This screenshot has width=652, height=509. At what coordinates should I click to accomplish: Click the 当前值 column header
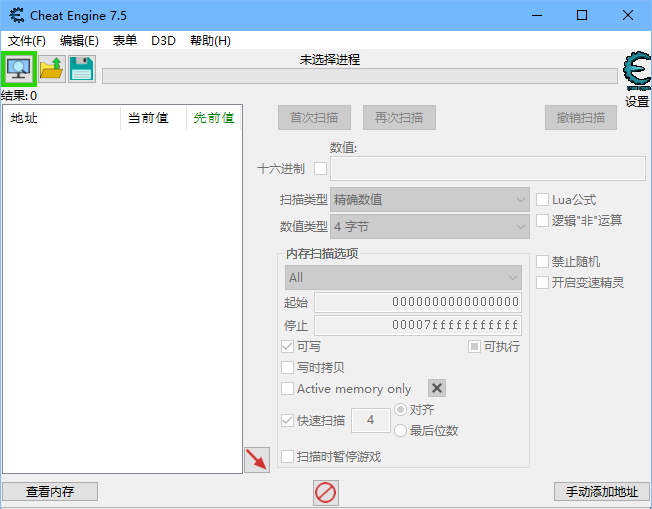153,118
